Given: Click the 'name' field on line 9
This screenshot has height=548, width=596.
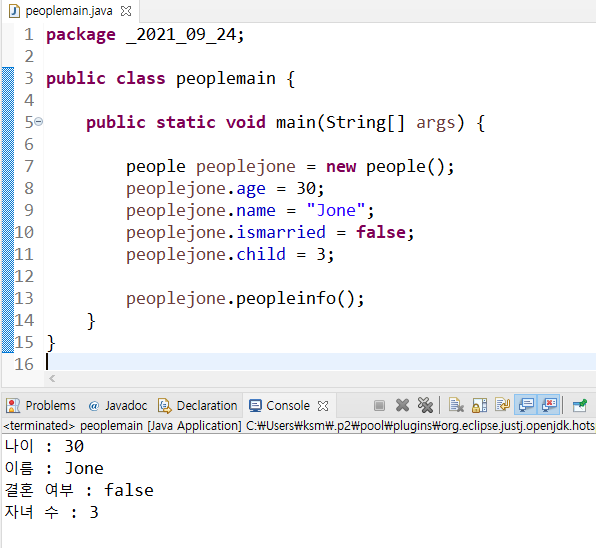Looking at the screenshot, I should [x=256, y=210].
